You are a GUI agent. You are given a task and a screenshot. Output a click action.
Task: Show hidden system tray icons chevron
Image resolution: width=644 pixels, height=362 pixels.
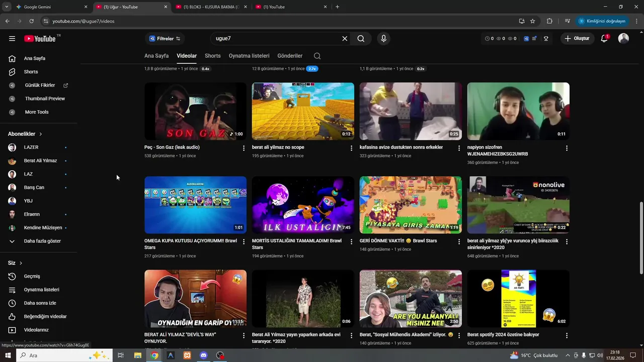(569, 355)
